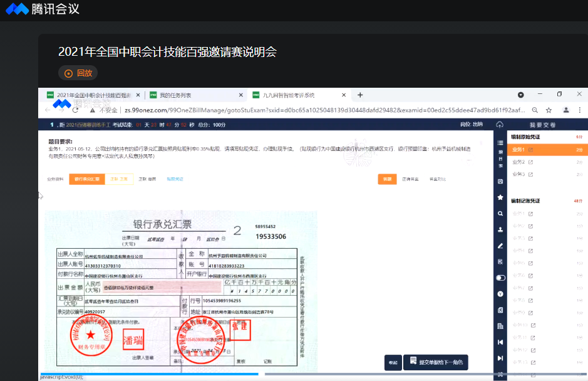The height and width of the screenshot is (381, 588).
Task: Select 业务3 in the task list
Action: click(x=518, y=174)
